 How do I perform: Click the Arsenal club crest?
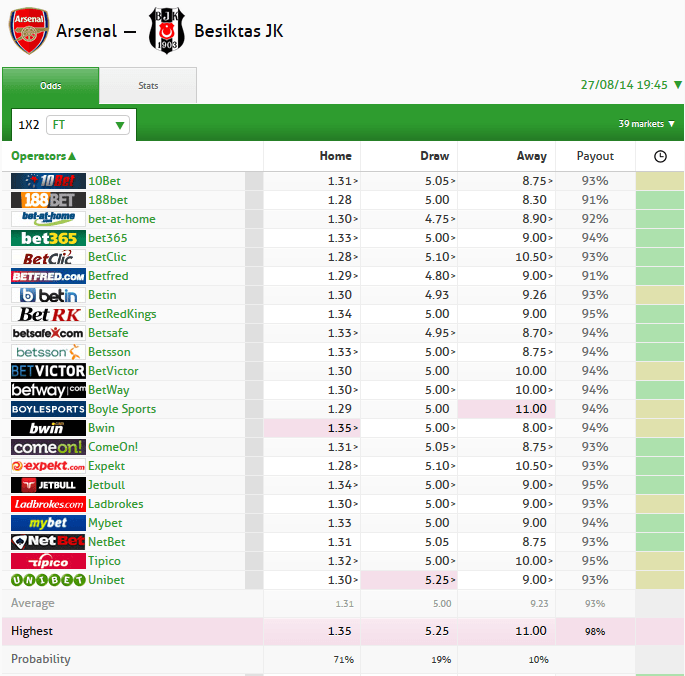pos(29,31)
